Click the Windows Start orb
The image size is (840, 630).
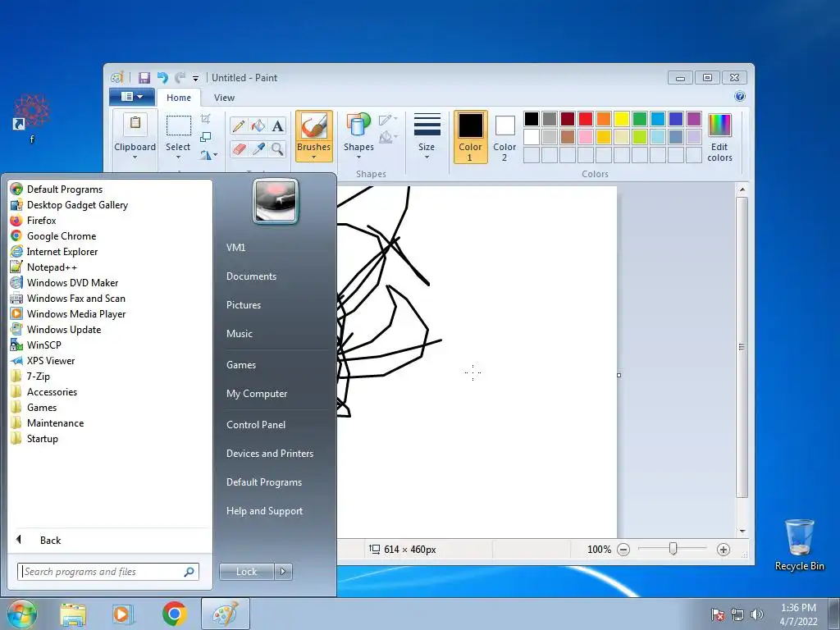[x=21, y=614]
